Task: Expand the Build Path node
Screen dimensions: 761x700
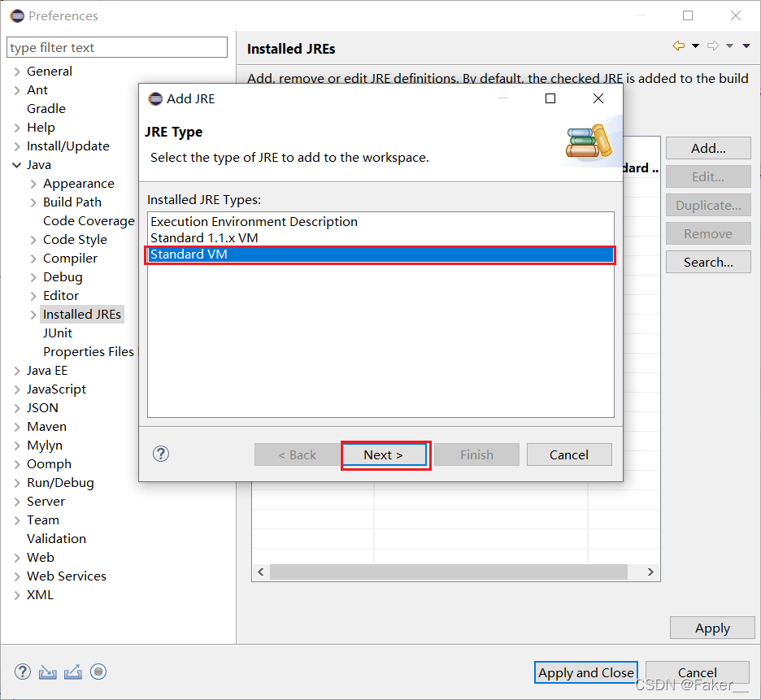Action: pyautogui.click(x=33, y=202)
